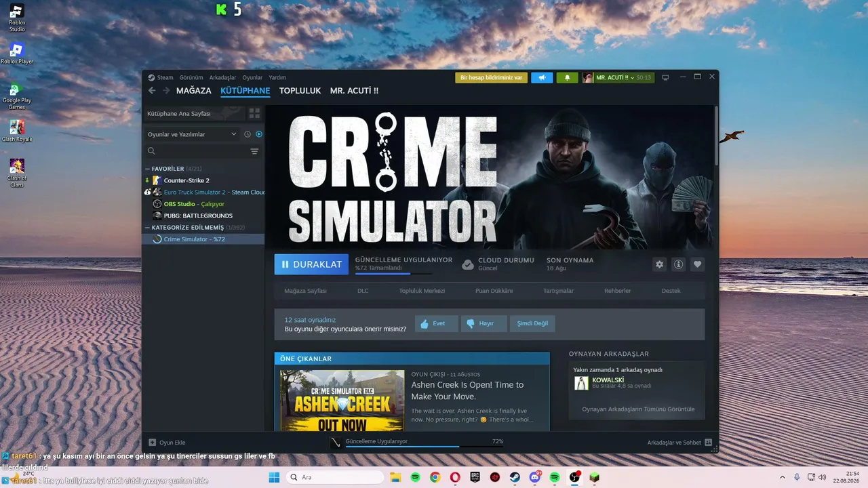868x488 pixels.
Task: Open the Yardım menu
Action: pos(277,77)
